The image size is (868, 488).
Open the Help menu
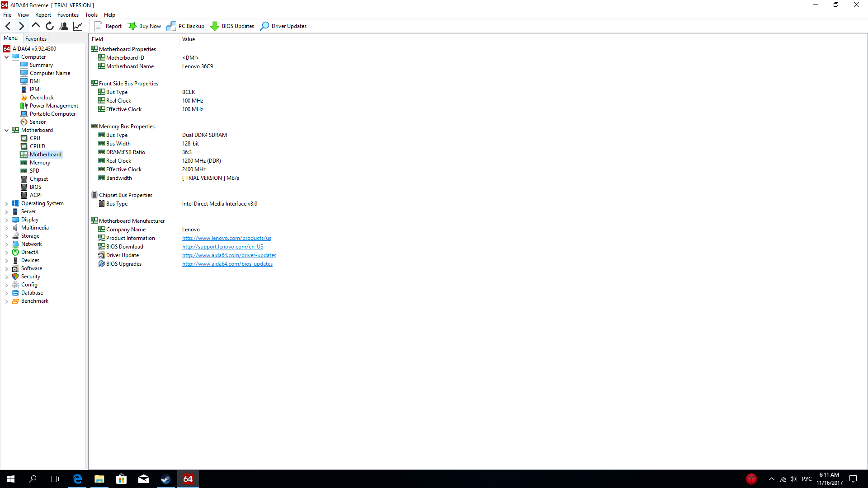(109, 15)
